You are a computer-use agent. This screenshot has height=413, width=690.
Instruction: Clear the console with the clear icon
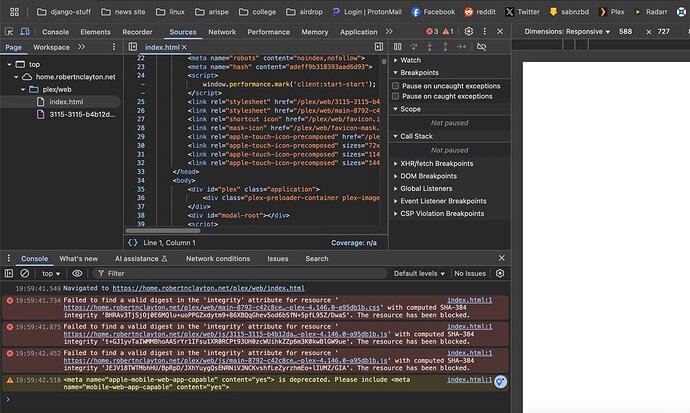pyautogui.click(x=25, y=273)
